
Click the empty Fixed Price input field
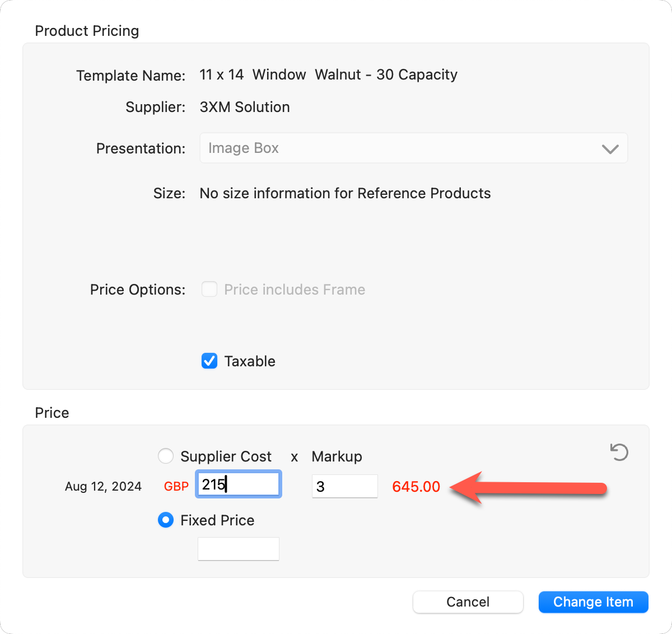tap(239, 549)
